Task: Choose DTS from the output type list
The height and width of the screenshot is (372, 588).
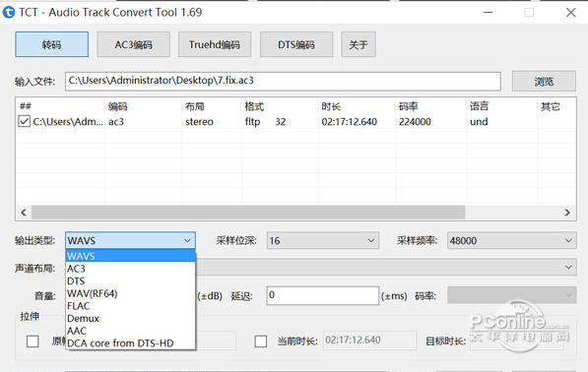Action: (130, 280)
